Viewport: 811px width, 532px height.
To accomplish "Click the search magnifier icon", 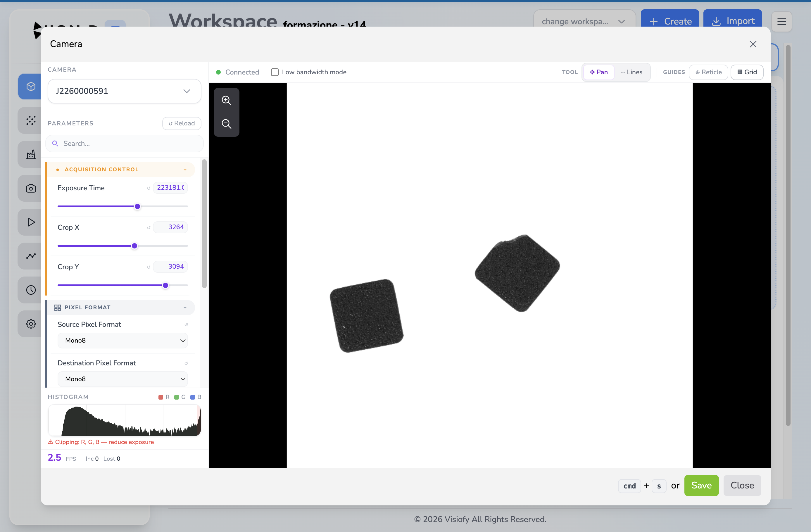I will tap(55, 144).
